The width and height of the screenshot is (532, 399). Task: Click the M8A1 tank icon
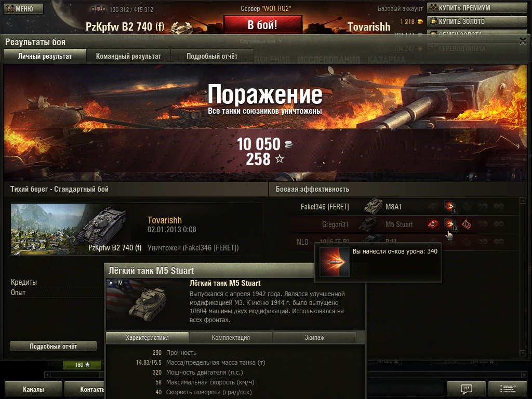[373, 206]
